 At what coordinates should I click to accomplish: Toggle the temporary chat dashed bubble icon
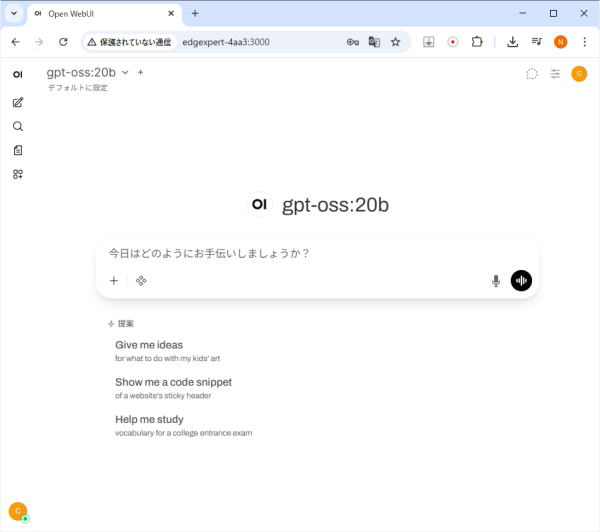click(x=532, y=73)
